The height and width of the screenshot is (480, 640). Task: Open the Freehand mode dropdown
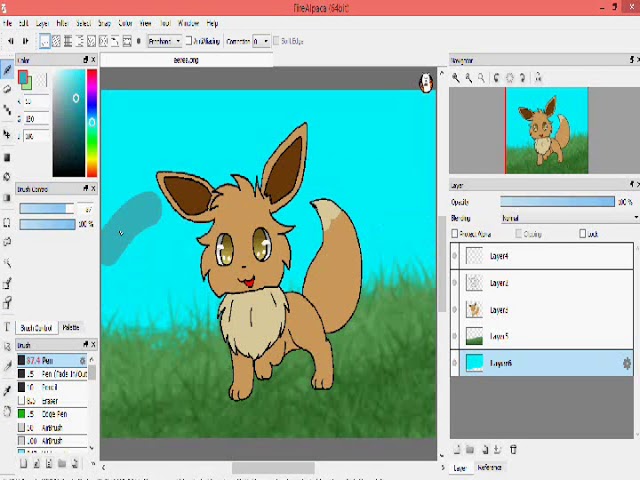pyautogui.click(x=164, y=41)
